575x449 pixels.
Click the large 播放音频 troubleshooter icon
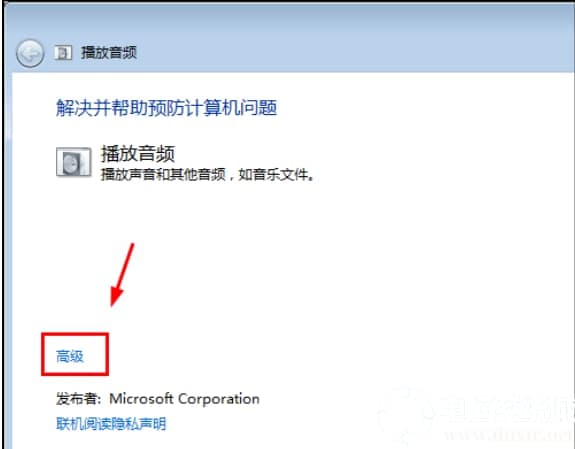74,162
